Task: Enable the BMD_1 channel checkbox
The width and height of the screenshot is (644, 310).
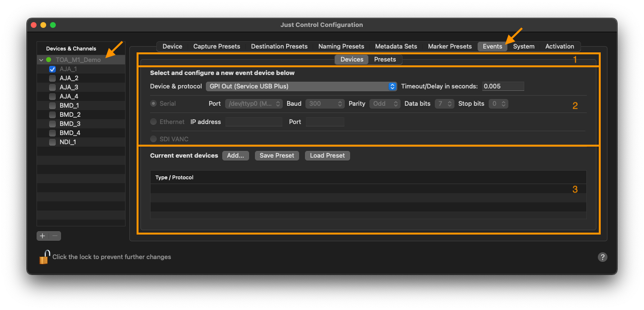Action: point(52,106)
